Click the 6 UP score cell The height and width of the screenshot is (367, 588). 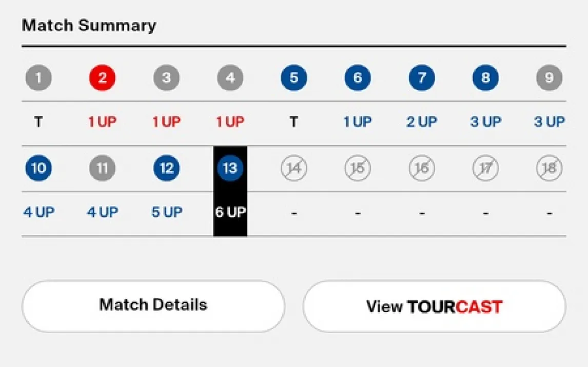point(230,213)
